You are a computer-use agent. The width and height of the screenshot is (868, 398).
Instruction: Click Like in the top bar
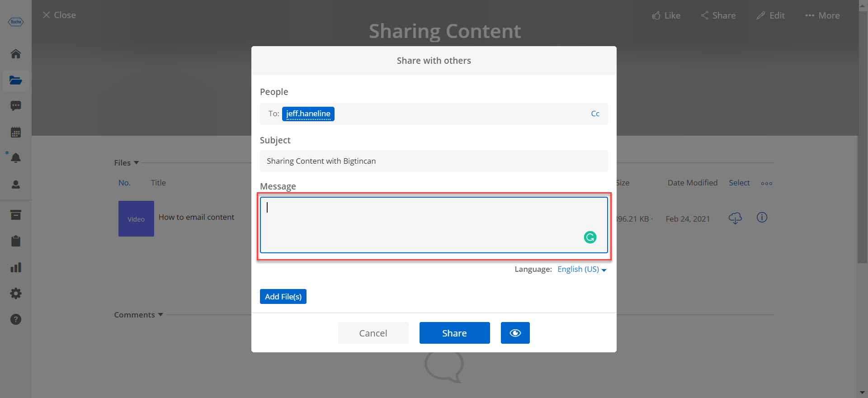click(x=666, y=15)
